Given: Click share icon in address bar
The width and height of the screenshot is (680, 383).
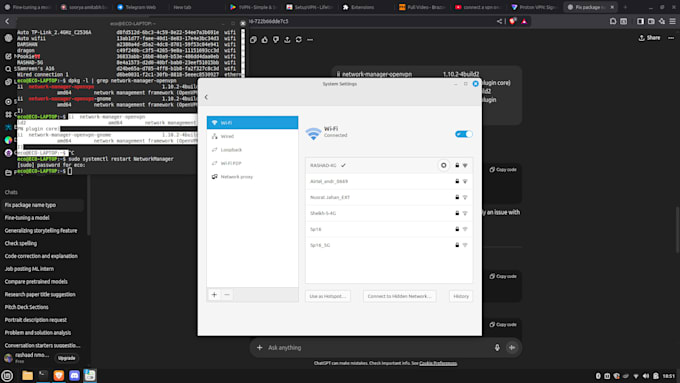Looking at the screenshot, I should (x=500, y=21).
